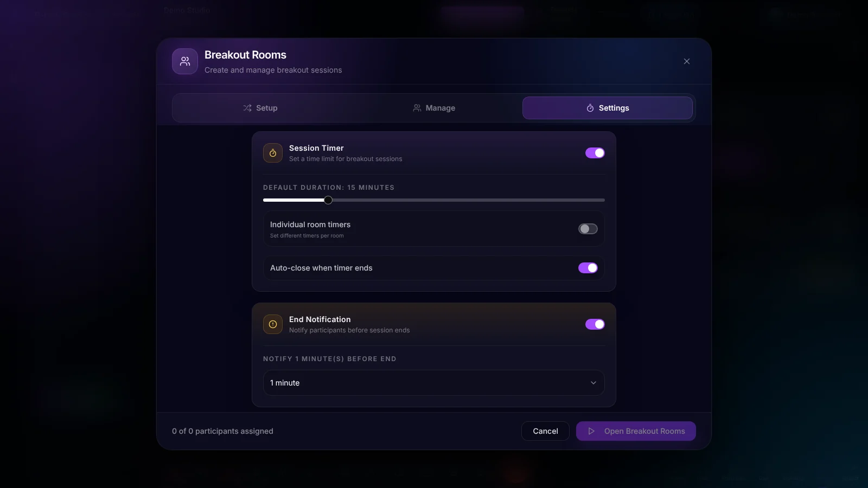
Task: Click the Session Timer stopwatch icon
Action: point(273,153)
